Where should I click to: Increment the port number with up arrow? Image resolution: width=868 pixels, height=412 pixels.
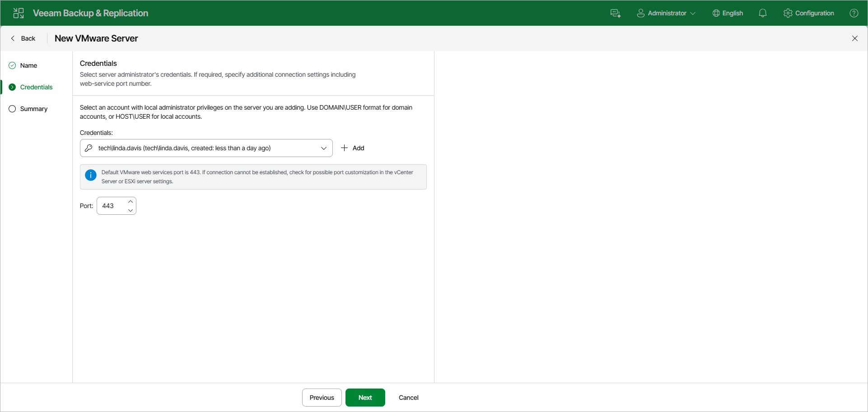(x=131, y=202)
